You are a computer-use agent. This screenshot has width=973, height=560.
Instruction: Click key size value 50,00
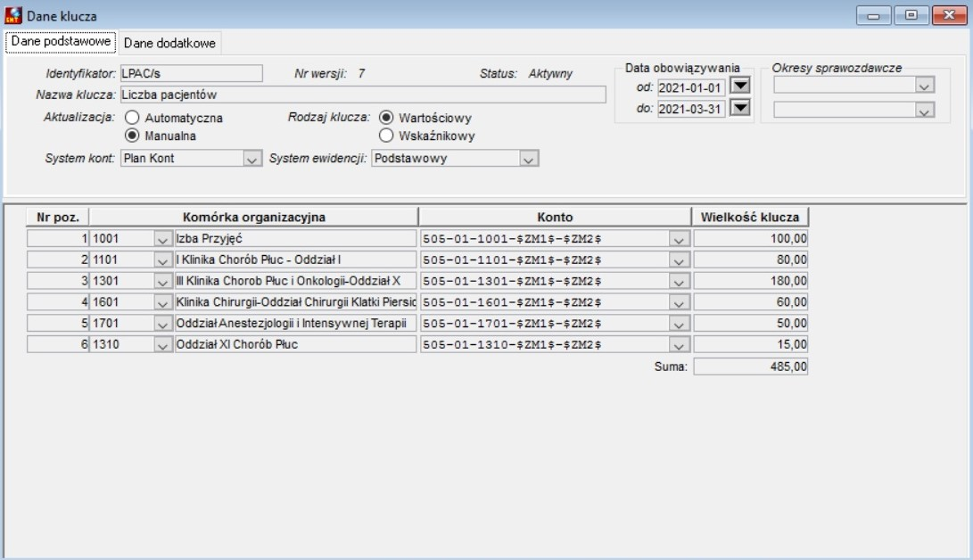750,323
